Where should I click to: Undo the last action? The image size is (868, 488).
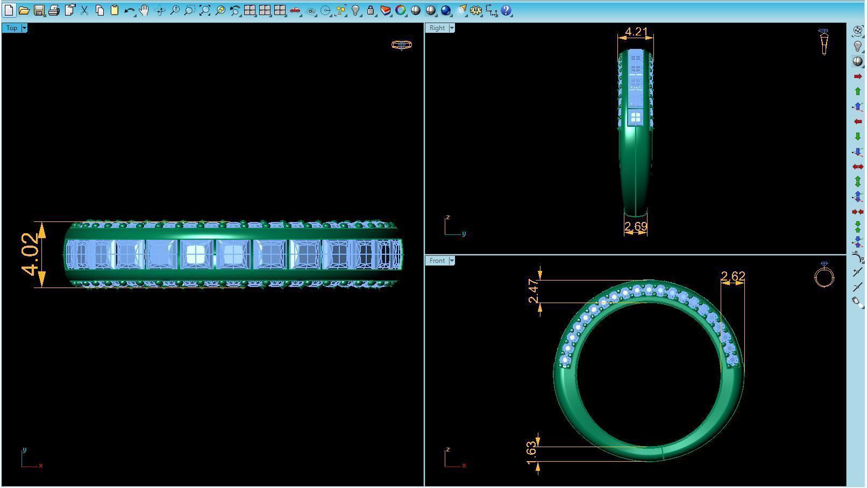click(x=130, y=10)
